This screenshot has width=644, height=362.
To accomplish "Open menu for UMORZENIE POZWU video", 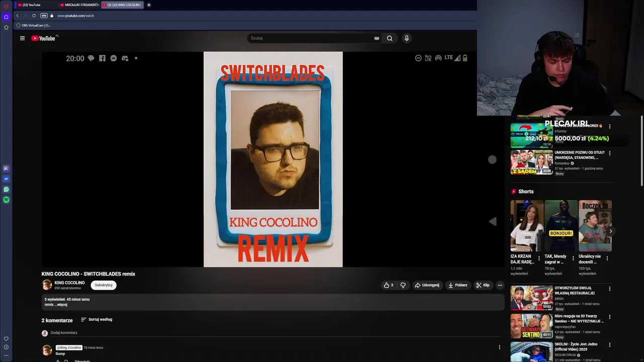I will coord(609,153).
